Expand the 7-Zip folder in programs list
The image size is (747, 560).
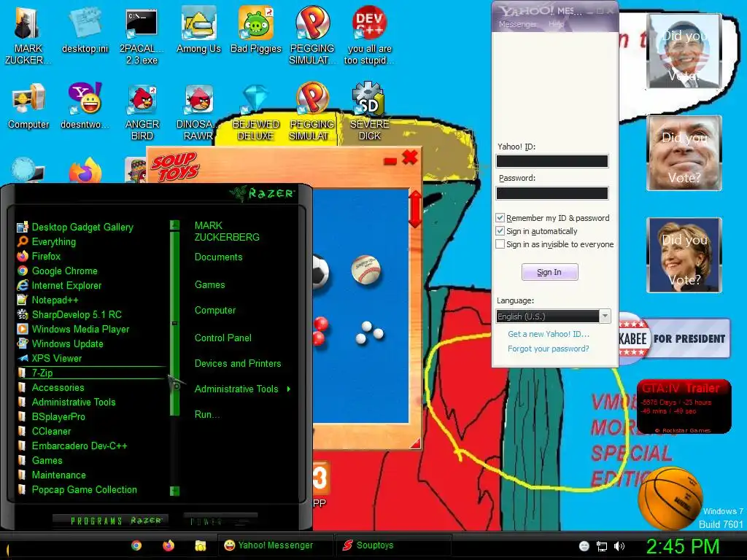(90, 373)
